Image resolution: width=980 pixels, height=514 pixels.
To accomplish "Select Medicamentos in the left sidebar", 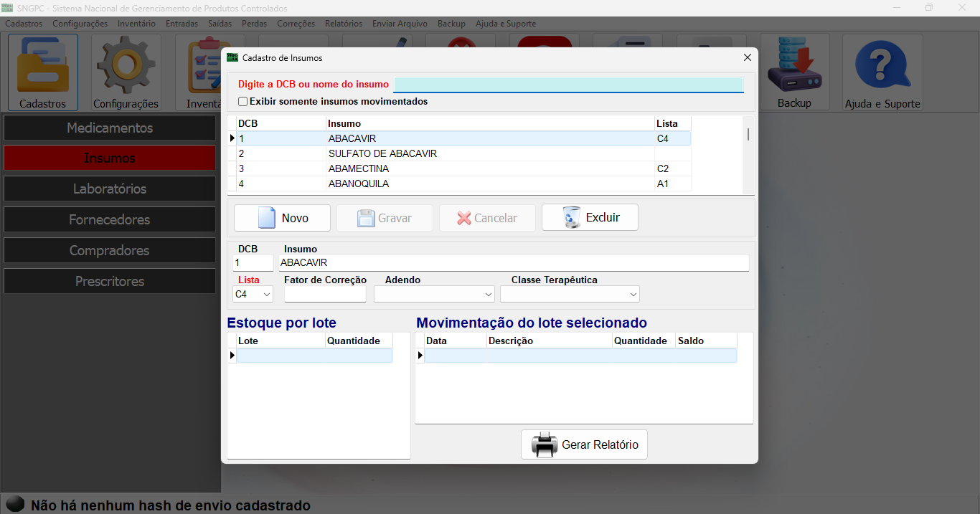I will pos(110,128).
